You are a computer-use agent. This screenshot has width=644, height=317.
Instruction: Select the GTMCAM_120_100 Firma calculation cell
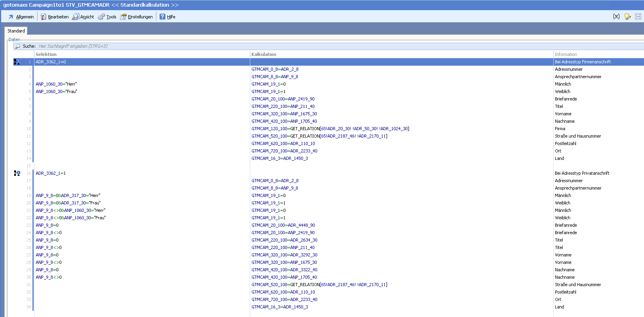330,129
